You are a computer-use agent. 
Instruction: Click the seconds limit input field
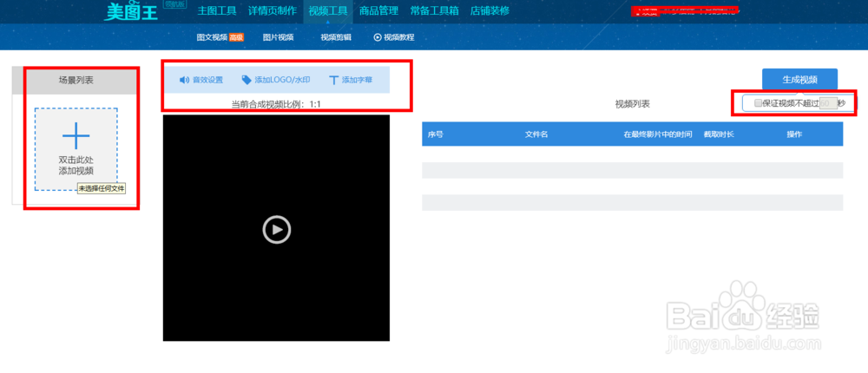(827, 103)
